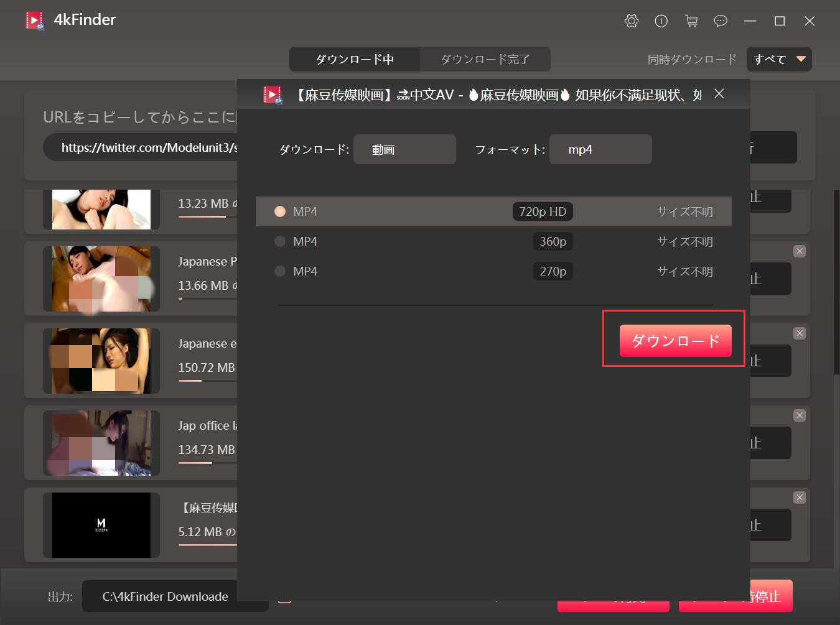Remove the 5.12 MB download item
840x625 pixels.
(800, 498)
